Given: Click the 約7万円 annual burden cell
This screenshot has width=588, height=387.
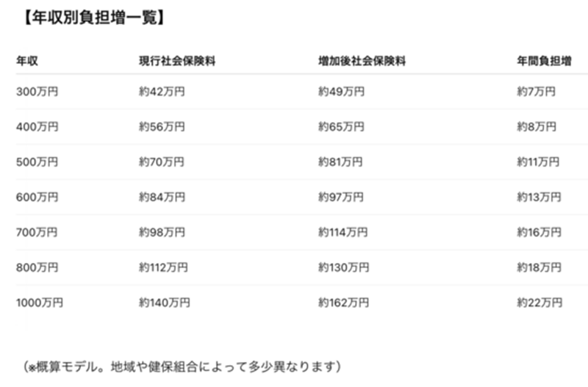Looking at the screenshot, I should (536, 92).
